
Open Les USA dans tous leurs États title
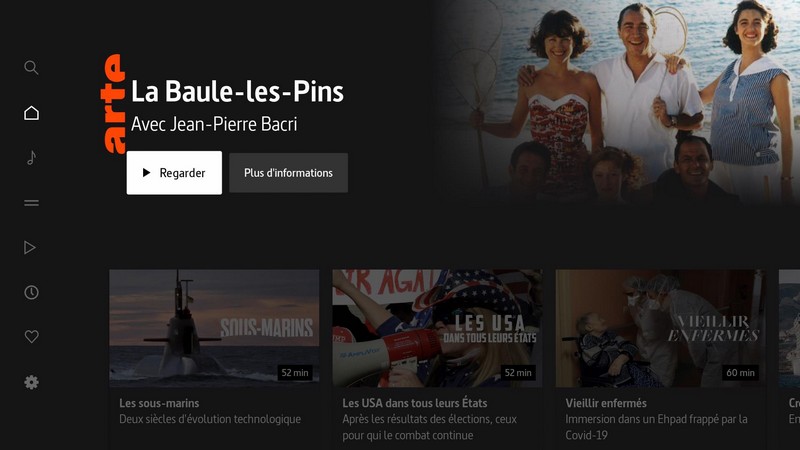click(415, 403)
